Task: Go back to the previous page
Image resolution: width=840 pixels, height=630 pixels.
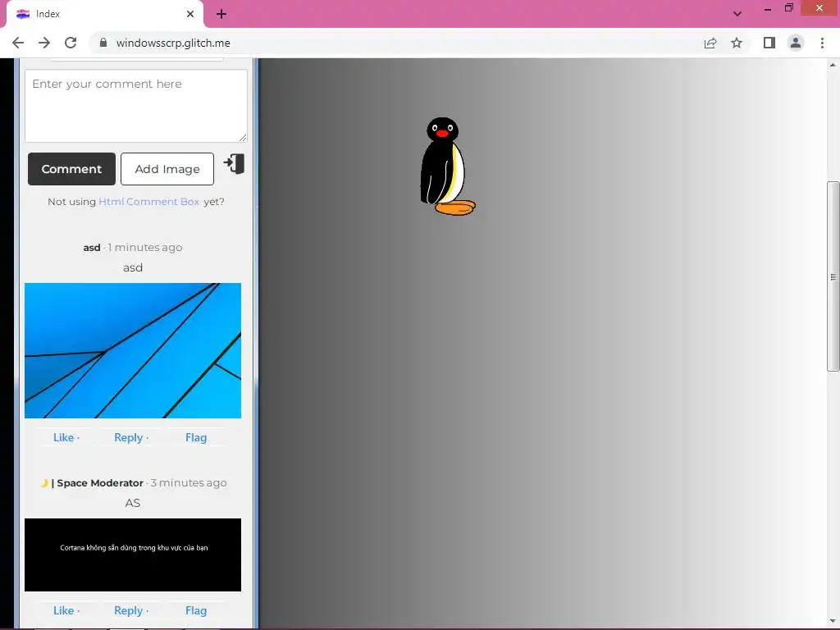Action: point(18,43)
